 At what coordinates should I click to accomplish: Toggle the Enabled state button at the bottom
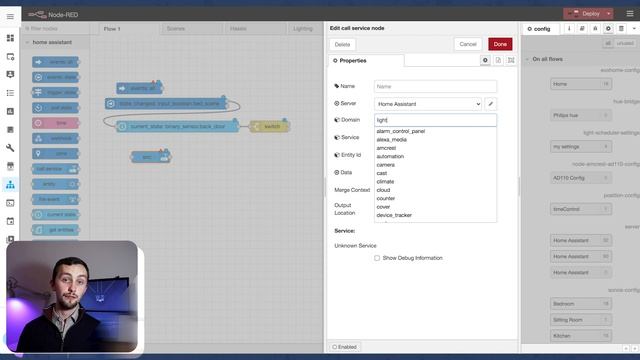pyautogui.click(x=345, y=347)
